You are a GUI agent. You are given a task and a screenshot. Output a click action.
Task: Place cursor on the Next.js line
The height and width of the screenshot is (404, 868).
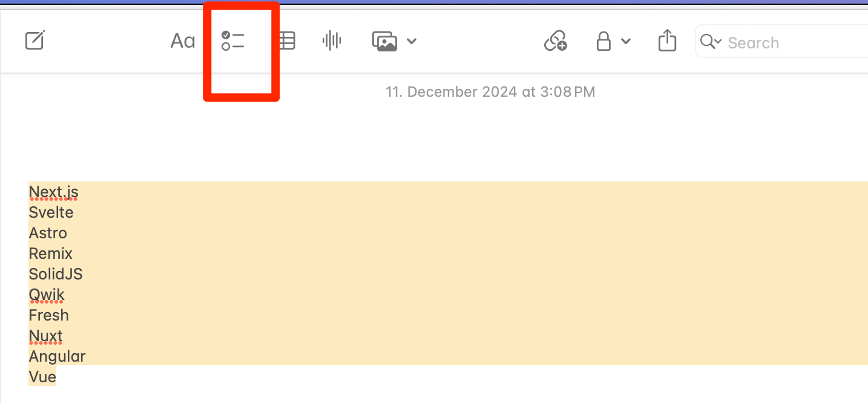click(53, 192)
